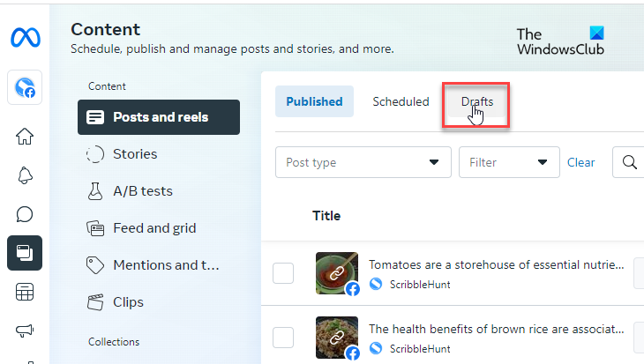Open A/B tests section

coord(143,191)
